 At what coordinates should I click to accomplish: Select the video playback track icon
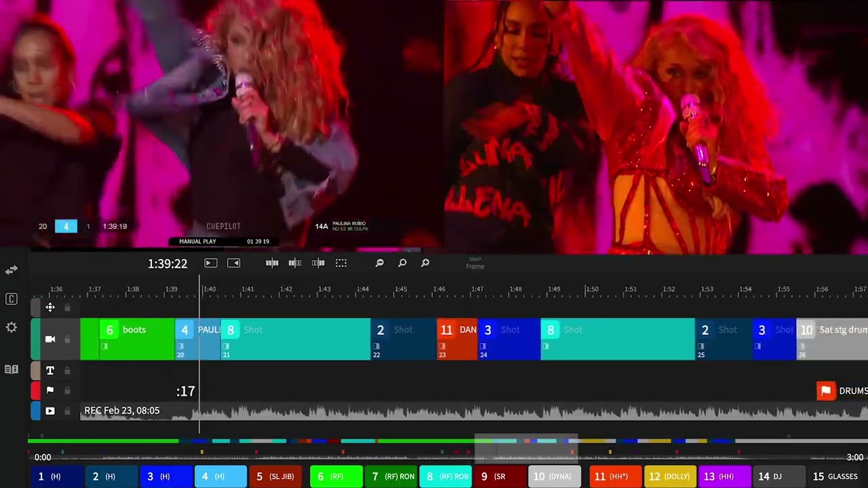[50, 411]
